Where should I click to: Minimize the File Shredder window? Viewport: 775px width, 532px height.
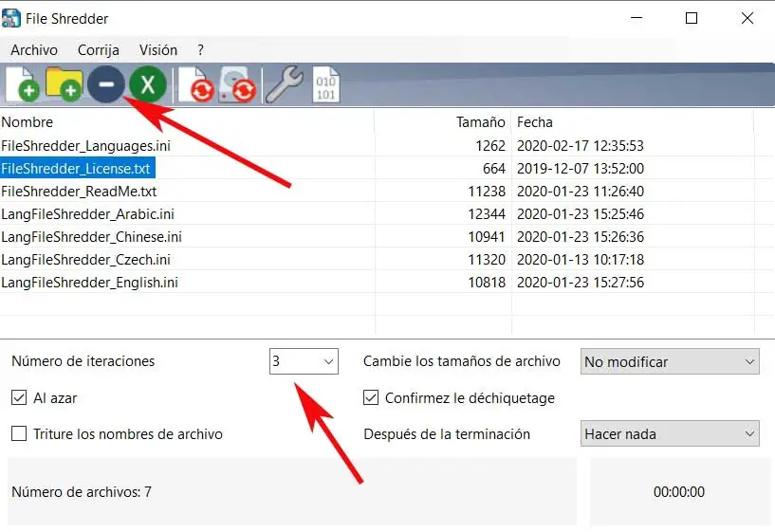point(637,18)
